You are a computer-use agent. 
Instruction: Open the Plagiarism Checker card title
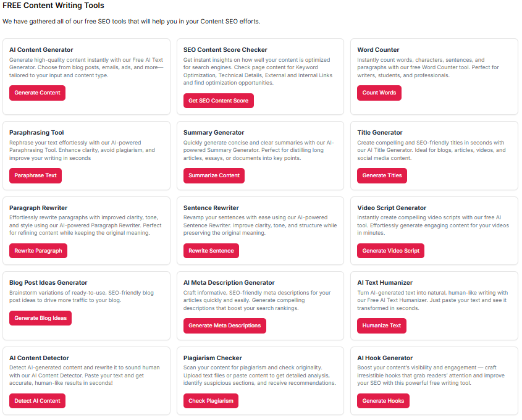(213, 358)
